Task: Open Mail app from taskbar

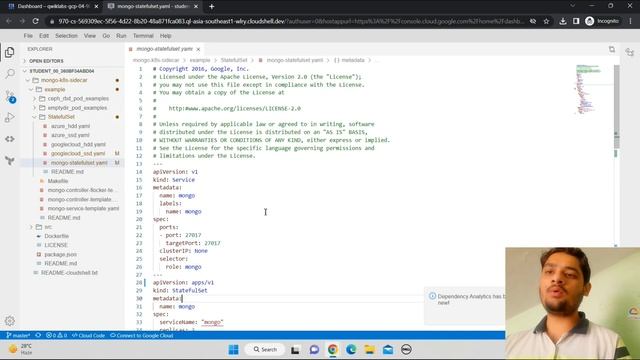Action: 388,349
